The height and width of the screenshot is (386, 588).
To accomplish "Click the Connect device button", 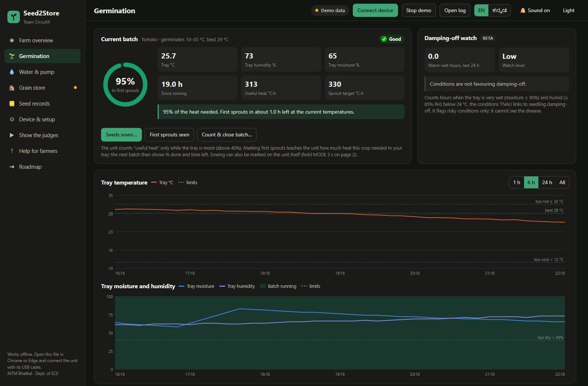I will (375, 10).
